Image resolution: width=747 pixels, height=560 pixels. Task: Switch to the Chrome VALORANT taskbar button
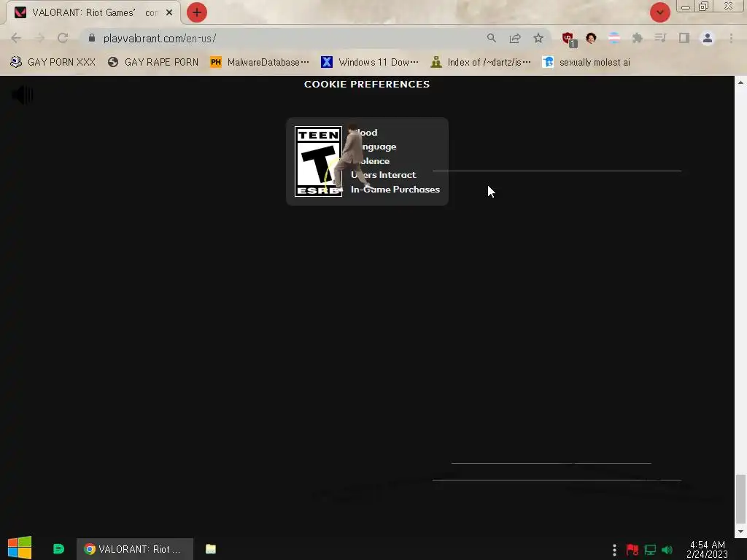(x=135, y=549)
